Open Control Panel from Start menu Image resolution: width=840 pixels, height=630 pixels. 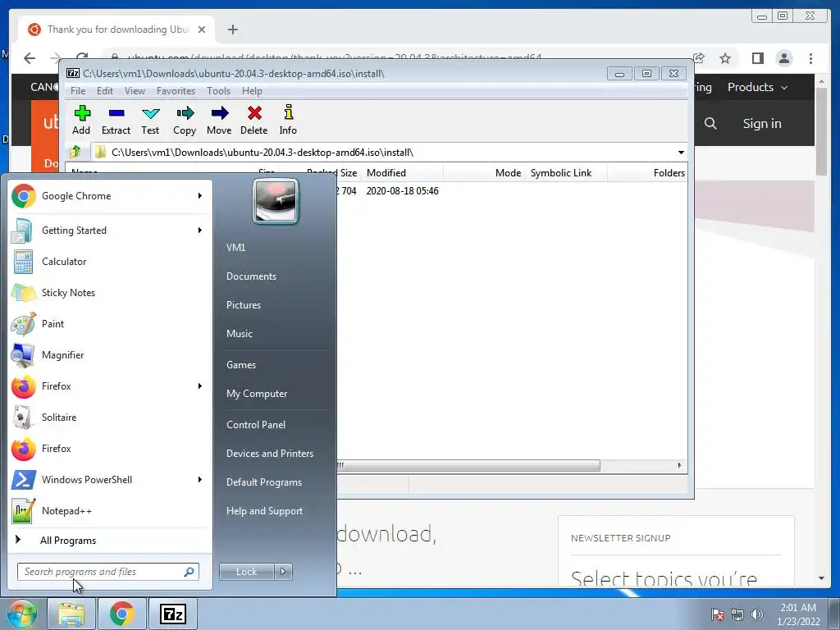coord(256,425)
